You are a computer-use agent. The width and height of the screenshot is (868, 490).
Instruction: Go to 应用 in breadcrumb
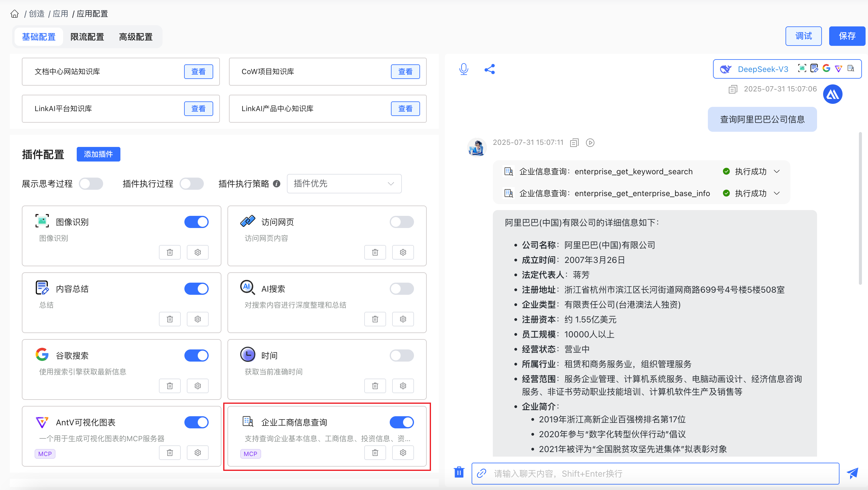coord(61,14)
